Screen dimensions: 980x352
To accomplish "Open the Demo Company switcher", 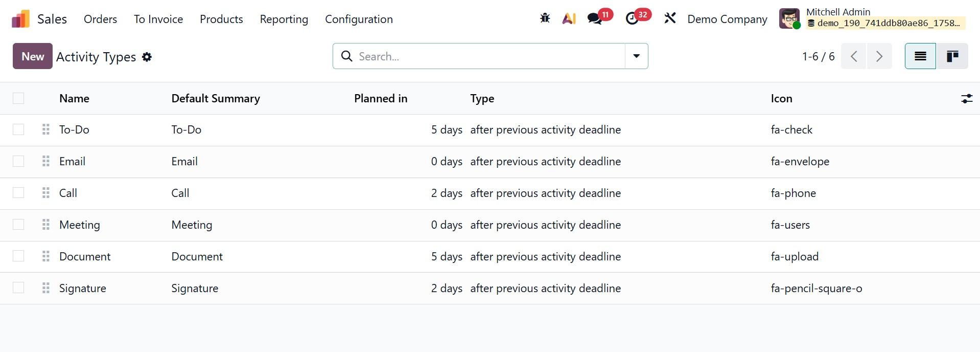I will coord(727,19).
